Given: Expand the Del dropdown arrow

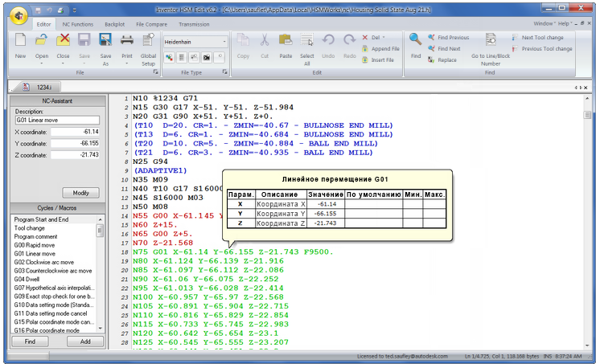Looking at the screenshot, I should point(384,38).
